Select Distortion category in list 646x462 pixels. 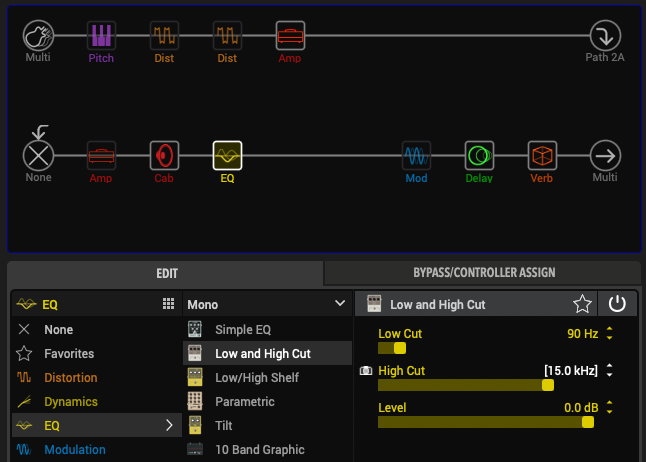(70, 378)
